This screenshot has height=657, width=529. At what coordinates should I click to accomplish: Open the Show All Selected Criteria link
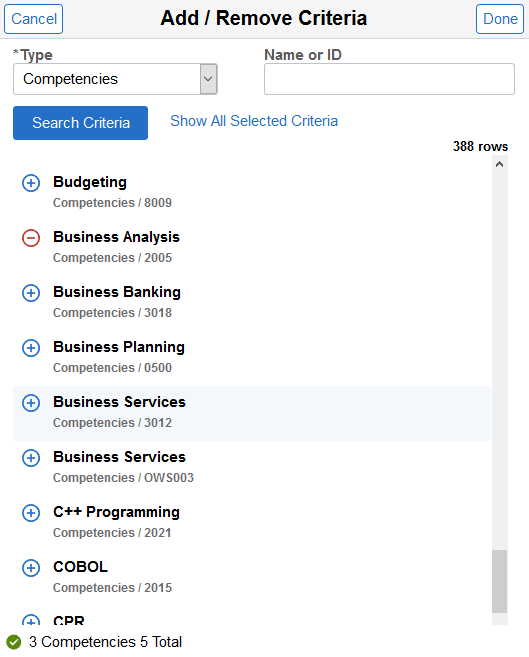tap(254, 121)
